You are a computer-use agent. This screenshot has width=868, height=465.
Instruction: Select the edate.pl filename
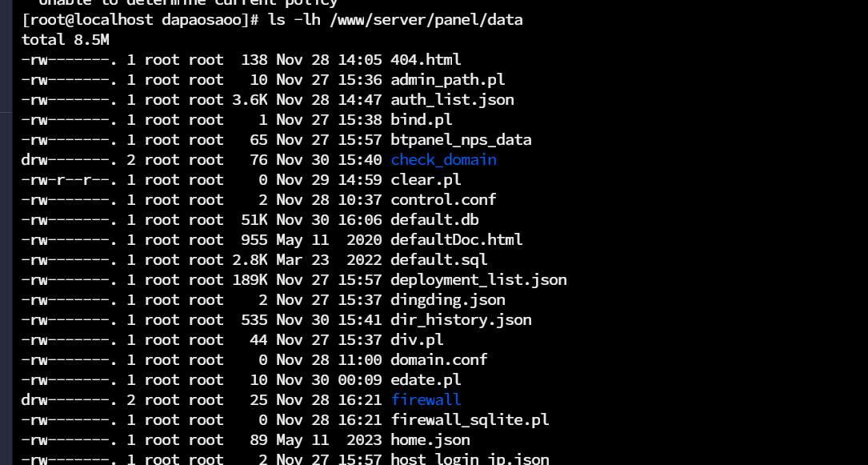point(426,379)
